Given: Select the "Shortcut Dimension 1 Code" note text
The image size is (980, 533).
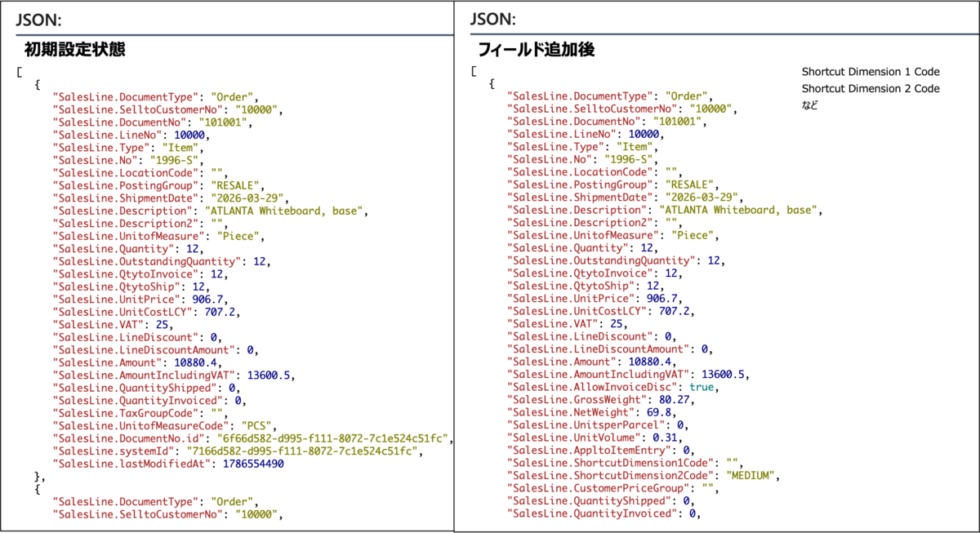Looking at the screenshot, I should [x=871, y=72].
